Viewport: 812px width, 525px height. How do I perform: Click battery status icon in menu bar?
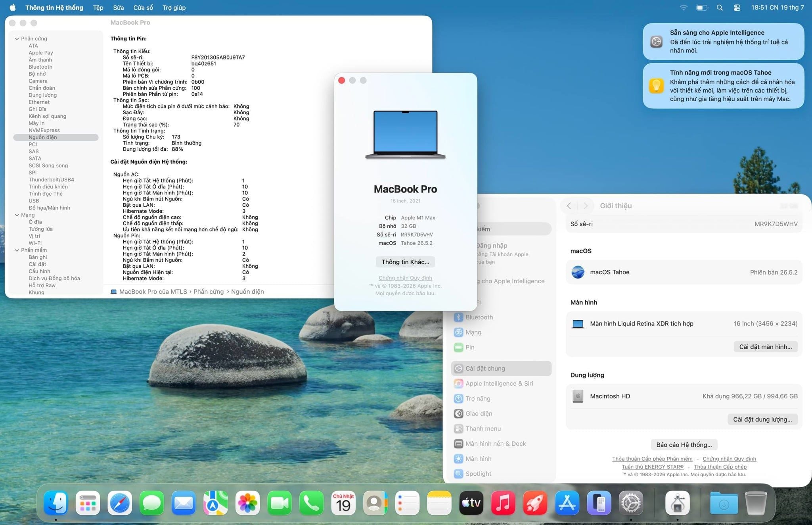point(702,8)
